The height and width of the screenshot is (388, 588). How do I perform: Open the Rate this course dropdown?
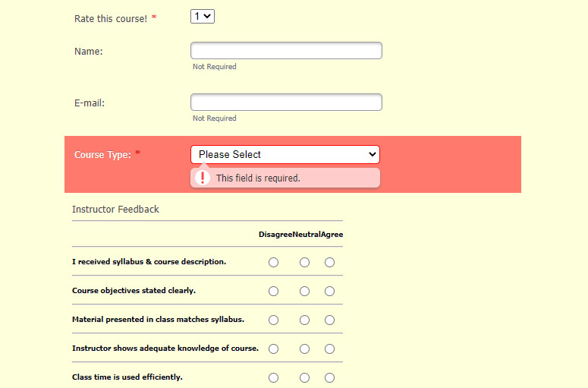coord(203,16)
